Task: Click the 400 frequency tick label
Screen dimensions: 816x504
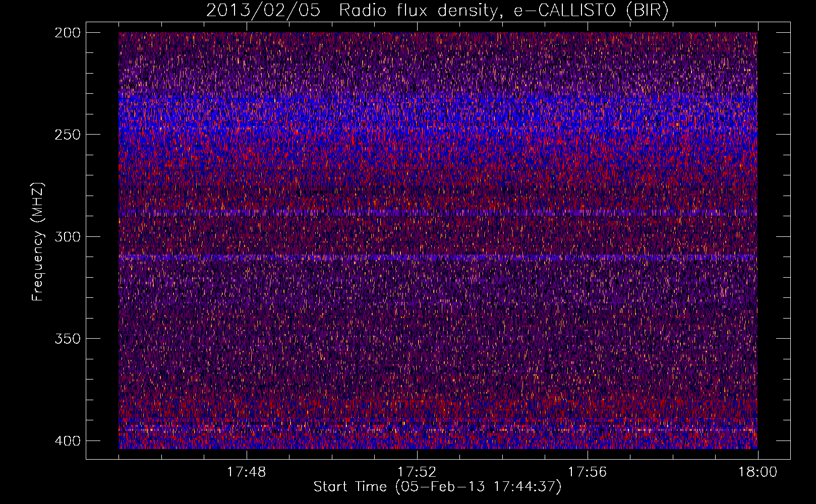Action: (67, 441)
